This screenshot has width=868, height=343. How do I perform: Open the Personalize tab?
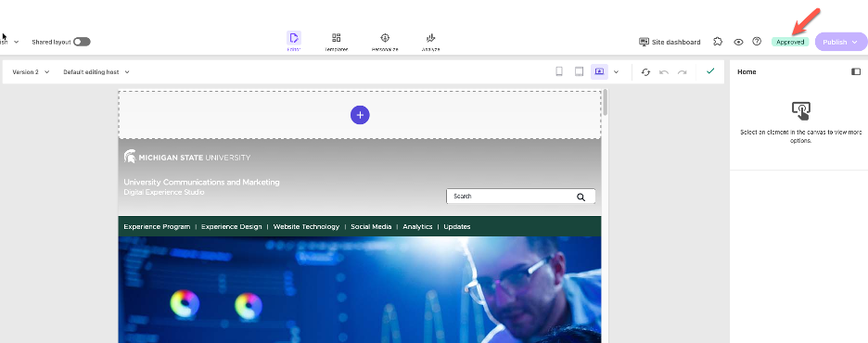(385, 42)
